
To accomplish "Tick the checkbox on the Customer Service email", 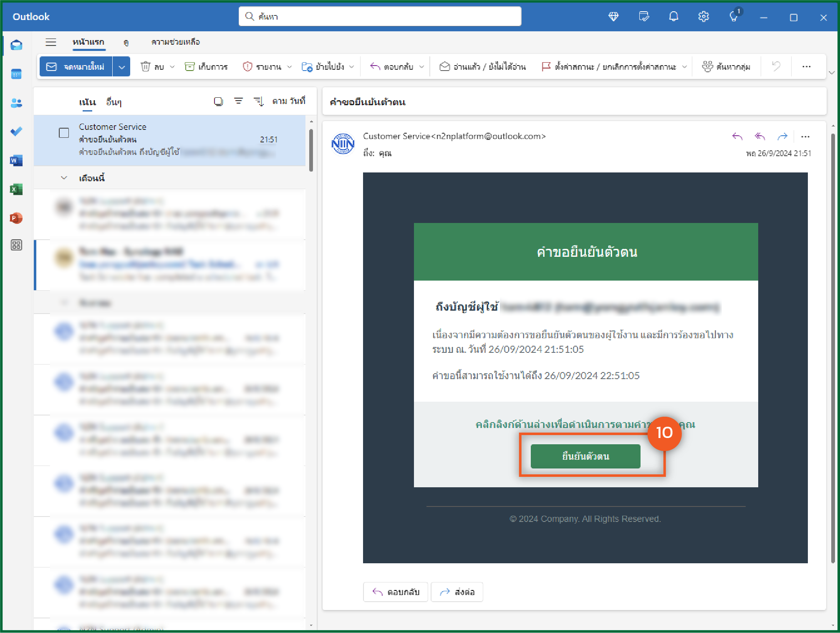I will click(x=64, y=133).
